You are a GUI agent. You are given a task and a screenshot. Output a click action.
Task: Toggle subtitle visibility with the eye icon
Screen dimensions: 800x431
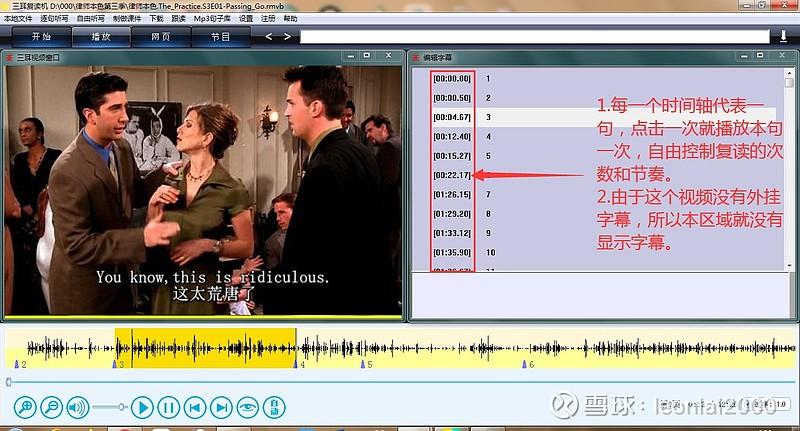(x=248, y=407)
